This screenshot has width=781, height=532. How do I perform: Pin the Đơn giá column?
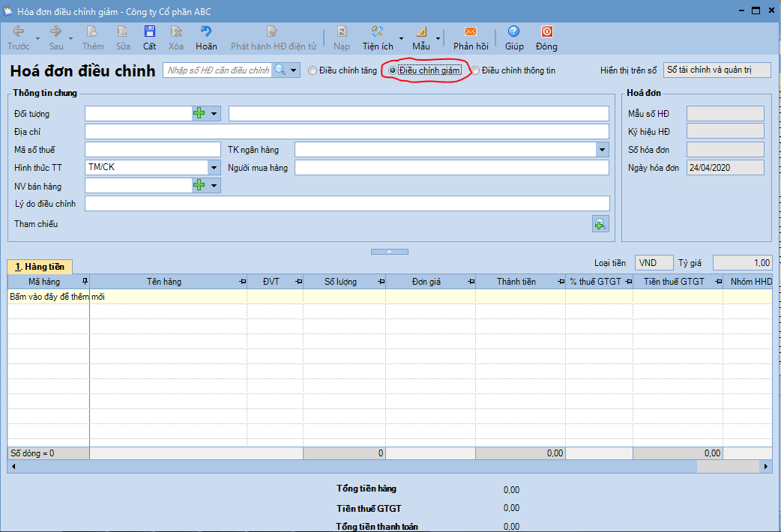click(x=471, y=282)
